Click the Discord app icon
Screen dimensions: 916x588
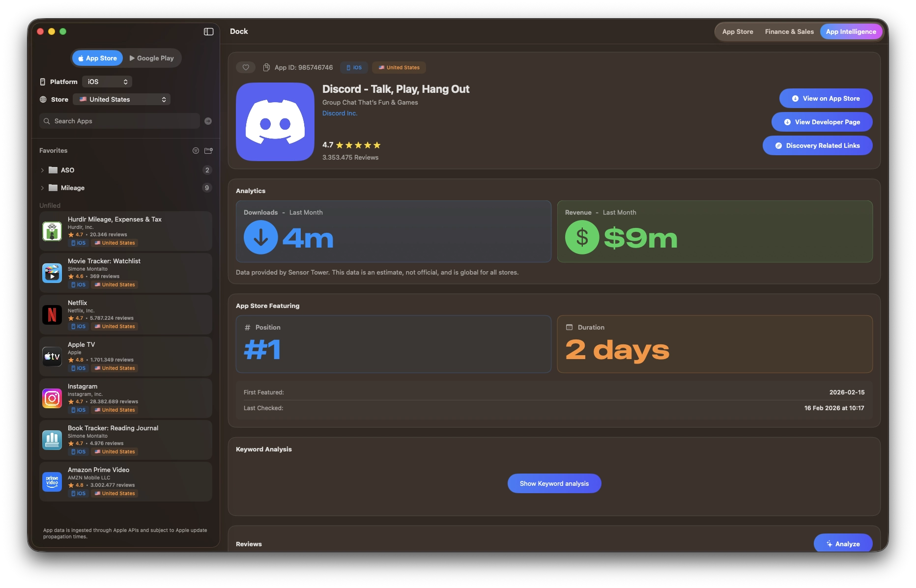(x=275, y=122)
